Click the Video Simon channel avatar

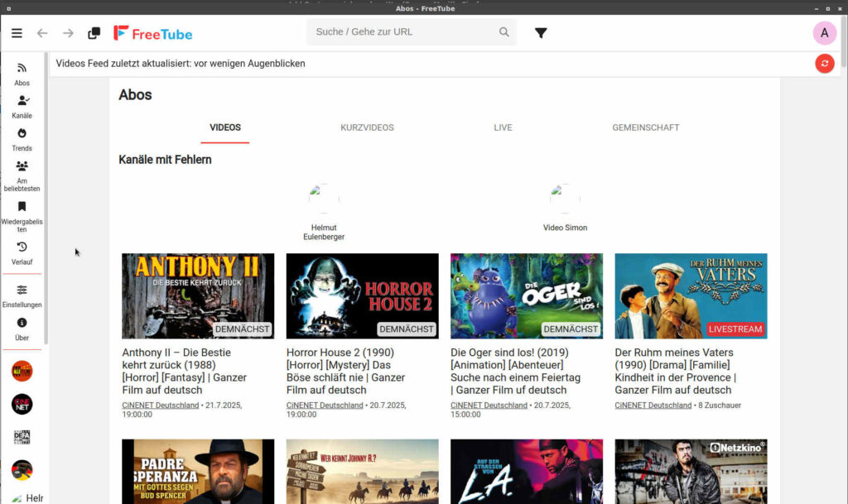pos(565,199)
